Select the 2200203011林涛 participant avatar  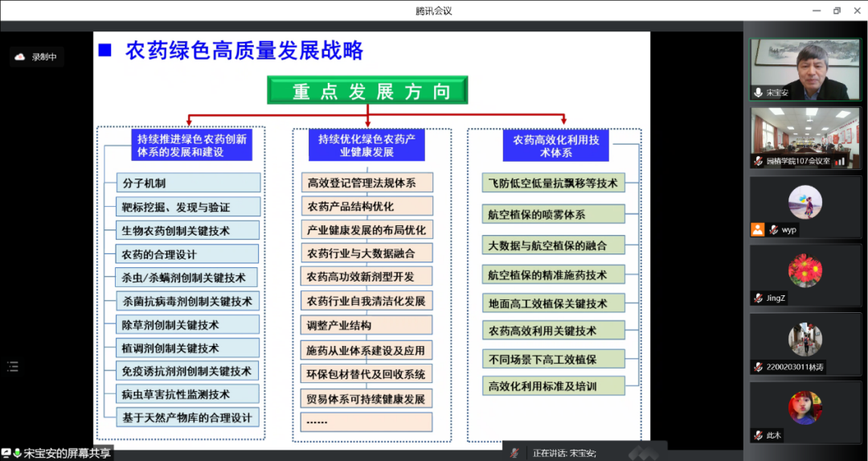coord(805,340)
